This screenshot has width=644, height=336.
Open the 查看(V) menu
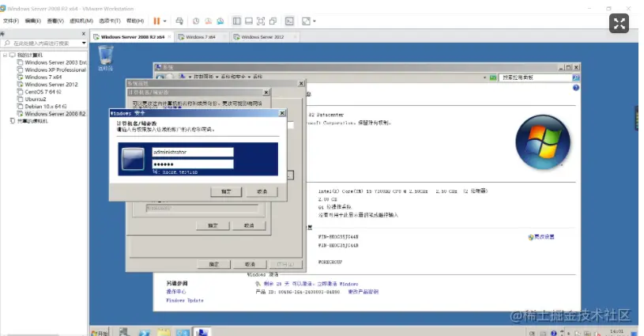55,21
